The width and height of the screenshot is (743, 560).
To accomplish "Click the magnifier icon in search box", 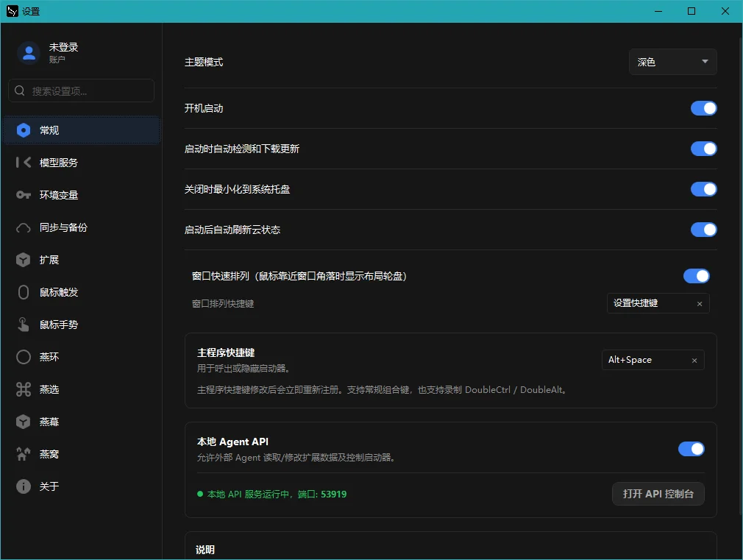I will tap(19, 91).
